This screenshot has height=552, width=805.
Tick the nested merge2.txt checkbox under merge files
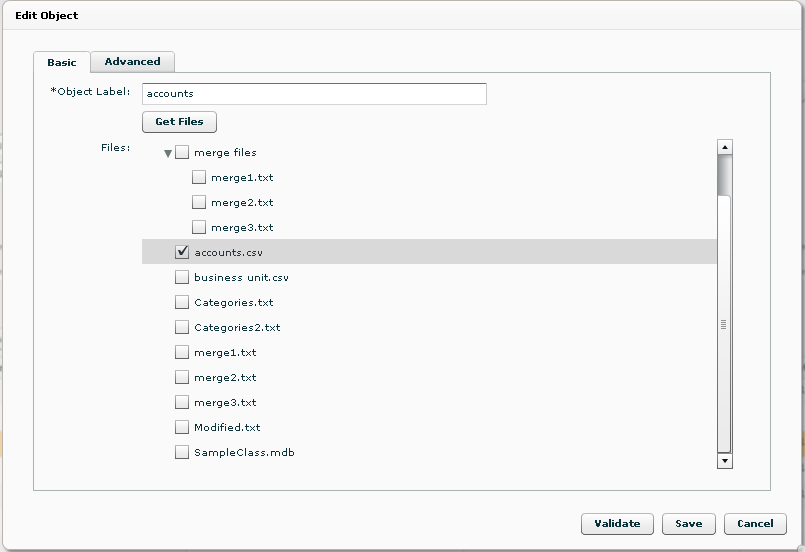point(199,202)
